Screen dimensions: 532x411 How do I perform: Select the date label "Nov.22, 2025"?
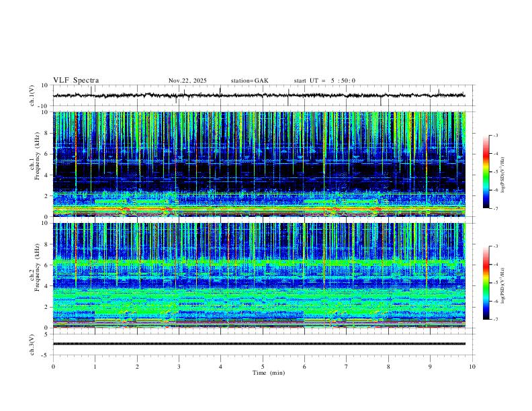click(x=187, y=81)
